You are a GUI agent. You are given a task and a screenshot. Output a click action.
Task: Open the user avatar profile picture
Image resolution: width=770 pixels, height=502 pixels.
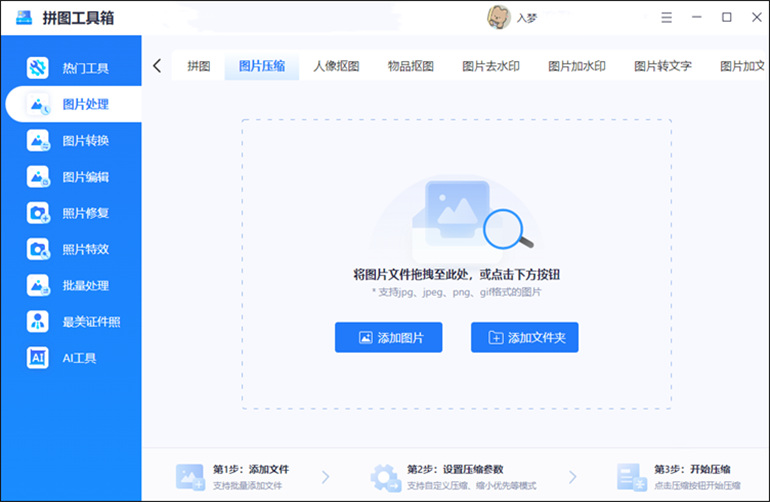[x=498, y=17]
